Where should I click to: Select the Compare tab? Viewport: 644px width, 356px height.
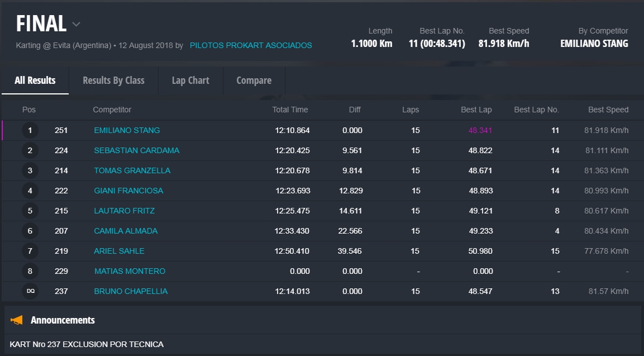click(x=254, y=80)
